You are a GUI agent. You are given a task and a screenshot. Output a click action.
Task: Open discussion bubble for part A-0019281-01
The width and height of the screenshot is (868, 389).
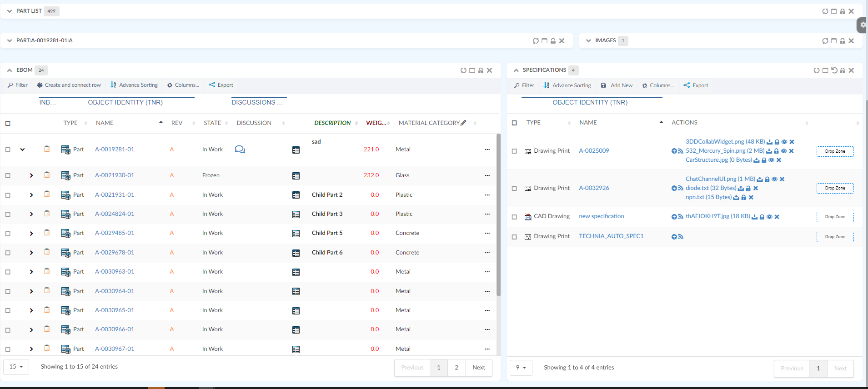click(x=240, y=150)
